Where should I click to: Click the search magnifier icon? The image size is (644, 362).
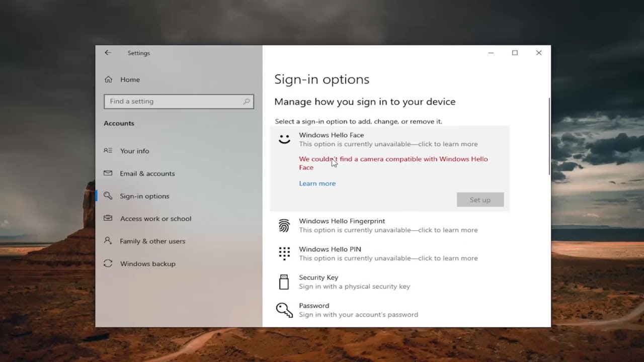click(247, 101)
